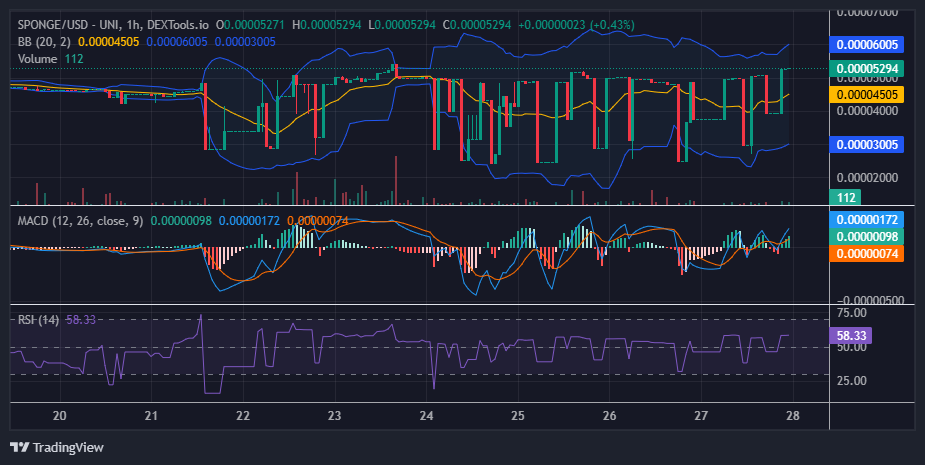This screenshot has height=465, width=925.
Task: Click date 25 on the time axis
Action: [517, 415]
